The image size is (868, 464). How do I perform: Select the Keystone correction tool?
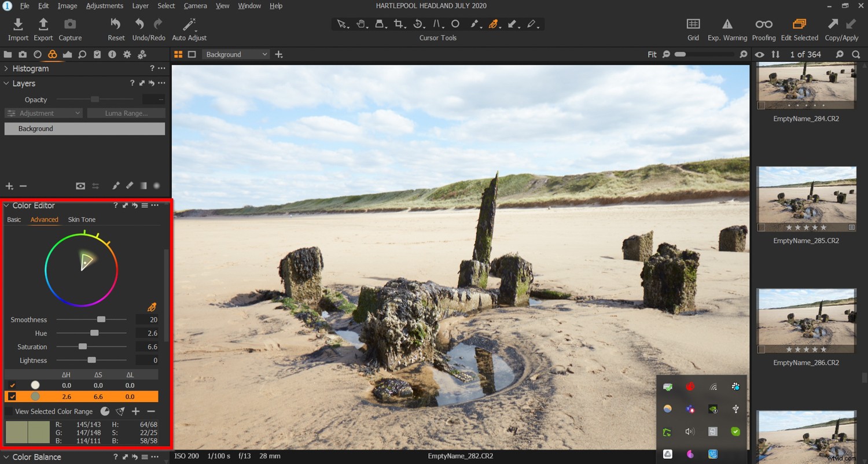click(x=380, y=24)
